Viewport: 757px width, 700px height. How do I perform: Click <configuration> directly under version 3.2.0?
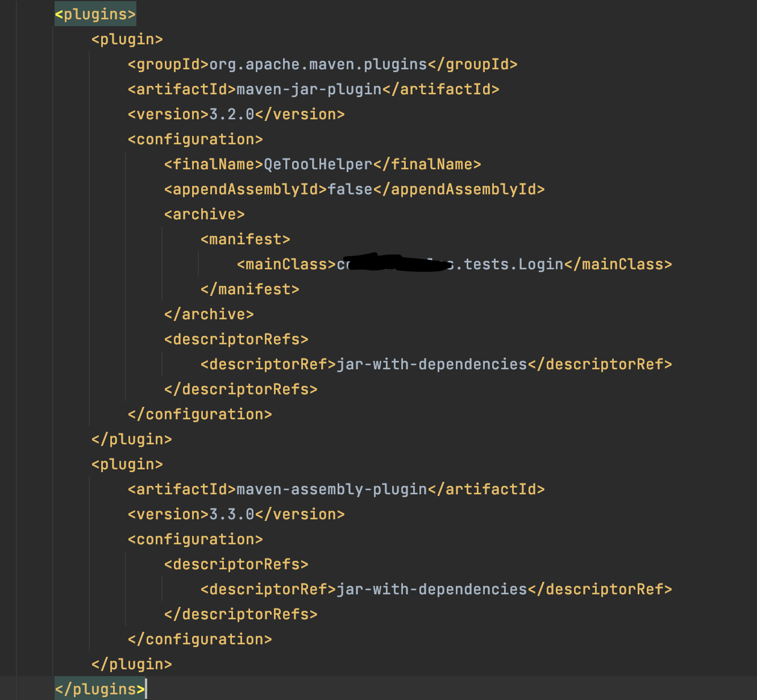point(196,139)
